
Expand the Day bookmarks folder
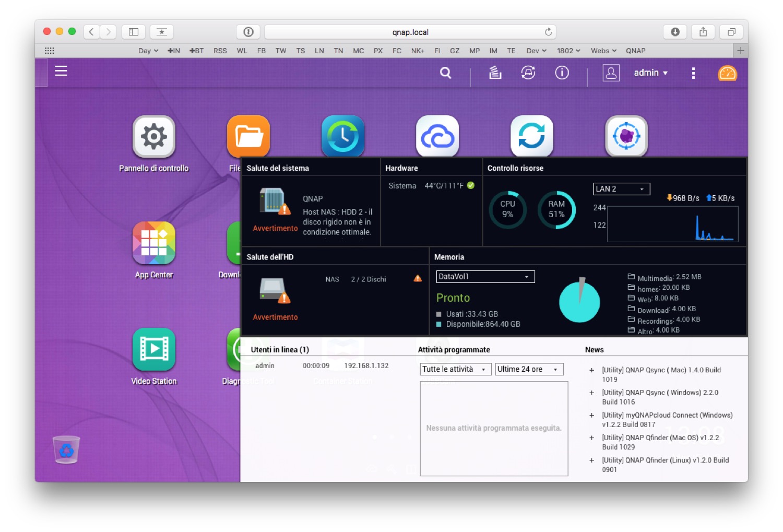tap(148, 51)
